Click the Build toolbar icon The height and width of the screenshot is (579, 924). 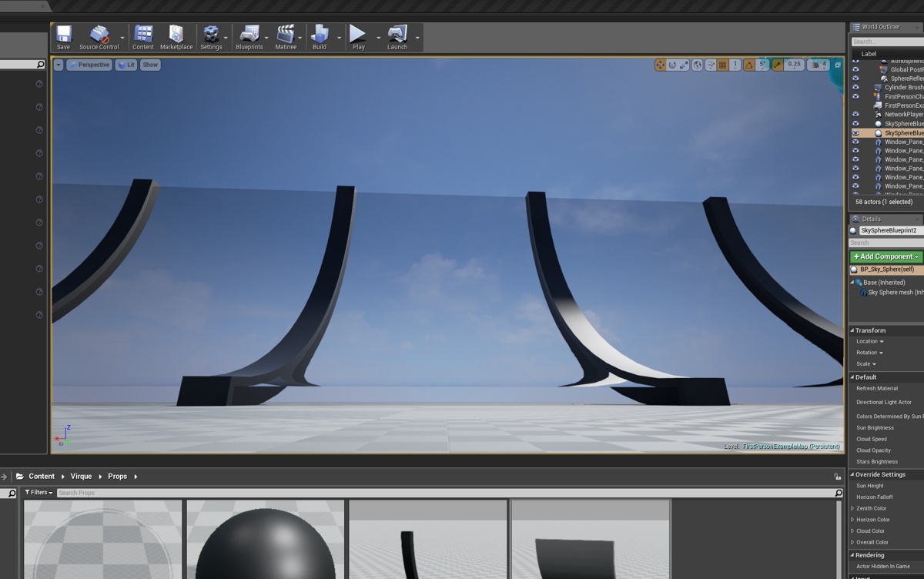(x=320, y=37)
